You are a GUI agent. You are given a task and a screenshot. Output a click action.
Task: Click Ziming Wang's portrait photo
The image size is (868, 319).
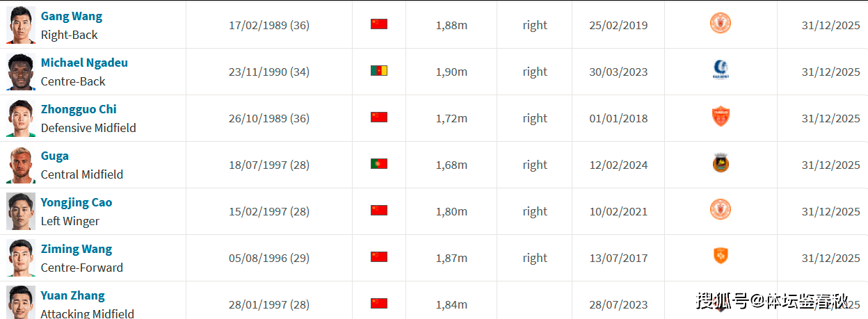coord(21,258)
